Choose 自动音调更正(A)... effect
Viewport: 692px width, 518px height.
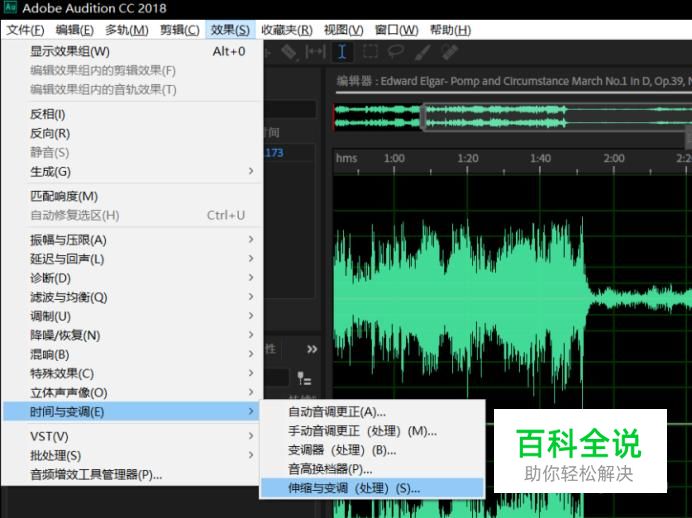pyautogui.click(x=373, y=412)
